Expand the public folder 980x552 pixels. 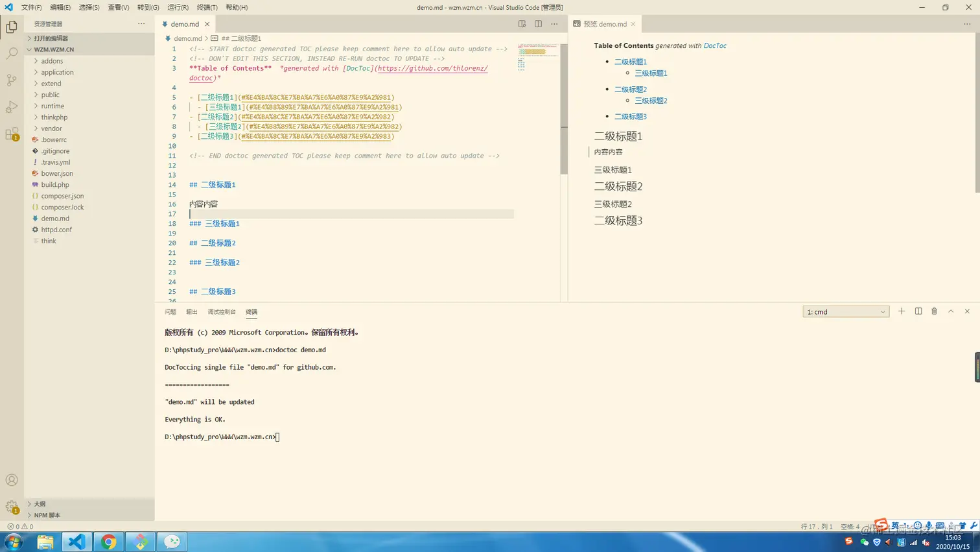(89, 95)
